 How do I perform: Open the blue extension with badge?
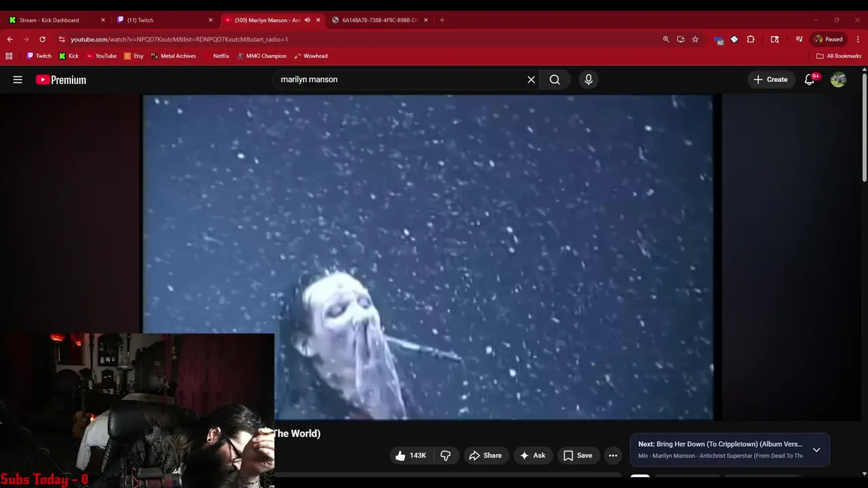(719, 40)
